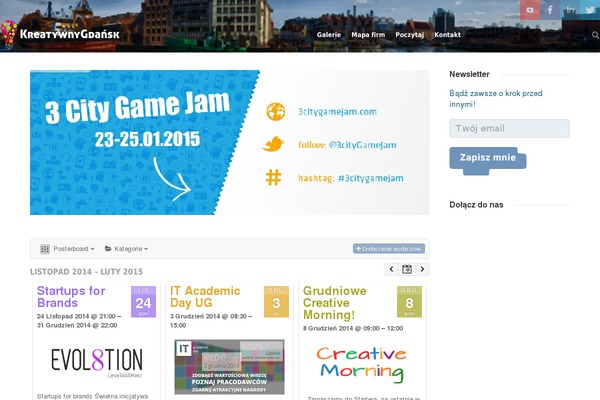Viewport: 600px width, 400px height.
Task: Click the globe icon in banner
Action: 276,112
